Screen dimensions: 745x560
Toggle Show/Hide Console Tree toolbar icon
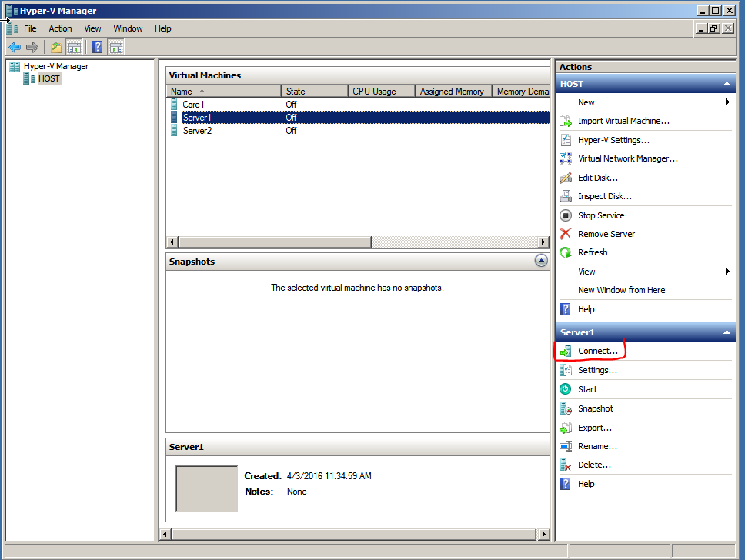[x=75, y=47]
